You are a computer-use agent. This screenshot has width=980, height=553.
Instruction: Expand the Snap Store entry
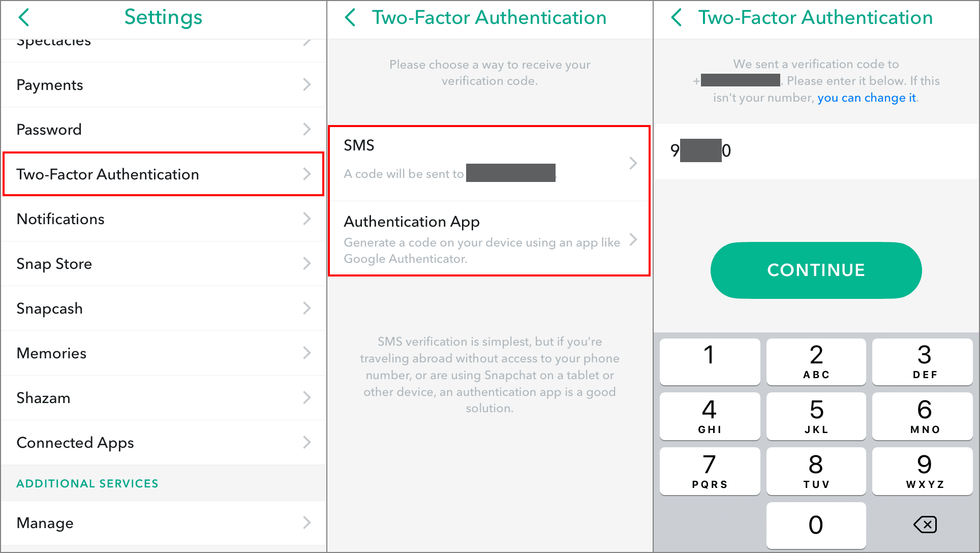tap(163, 263)
